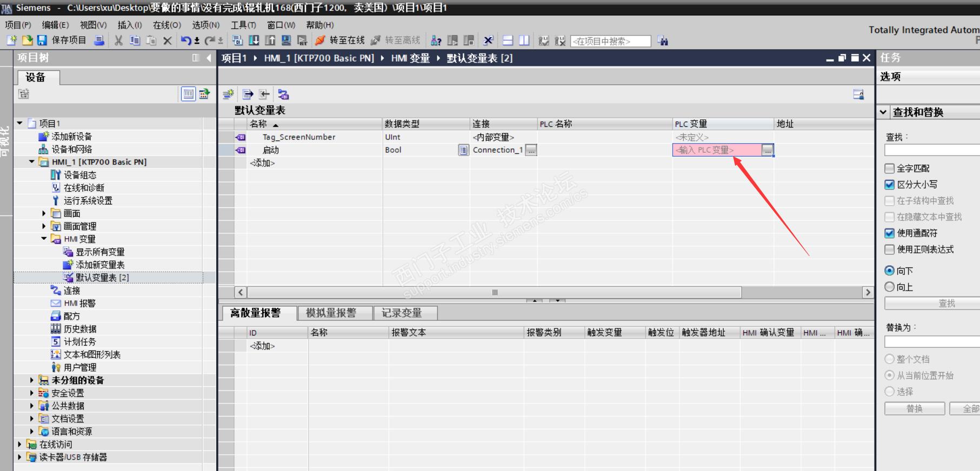Click the import tags icon
This screenshot has width=980, height=471.
(264, 95)
